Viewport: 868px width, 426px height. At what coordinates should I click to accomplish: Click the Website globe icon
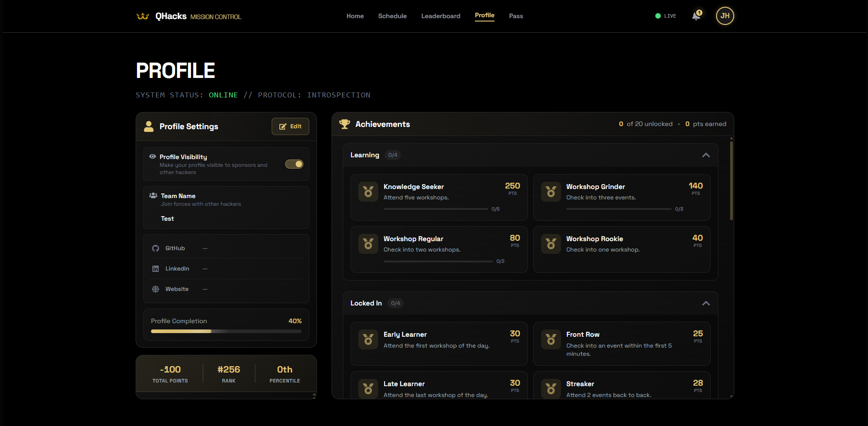coord(156,289)
